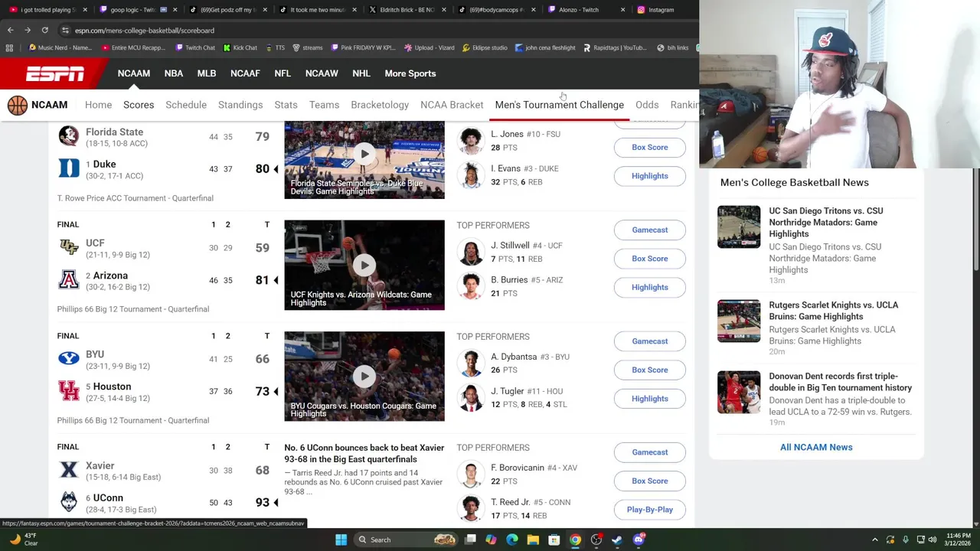980x551 pixels.
Task: Click the Florida State team logo
Action: [x=69, y=137]
